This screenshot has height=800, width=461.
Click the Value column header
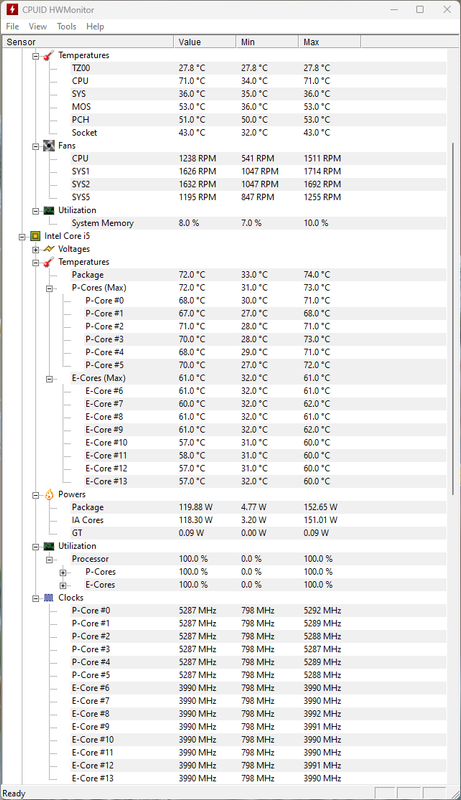pyautogui.click(x=205, y=42)
